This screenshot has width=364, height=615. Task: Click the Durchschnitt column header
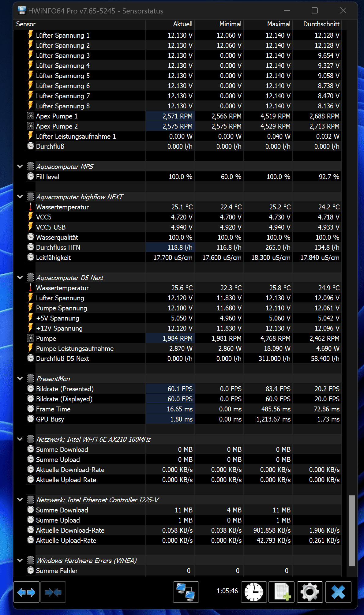coord(317,24)
